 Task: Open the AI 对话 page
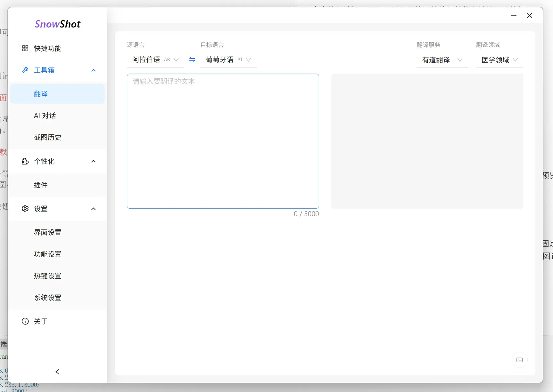[45, 116]
